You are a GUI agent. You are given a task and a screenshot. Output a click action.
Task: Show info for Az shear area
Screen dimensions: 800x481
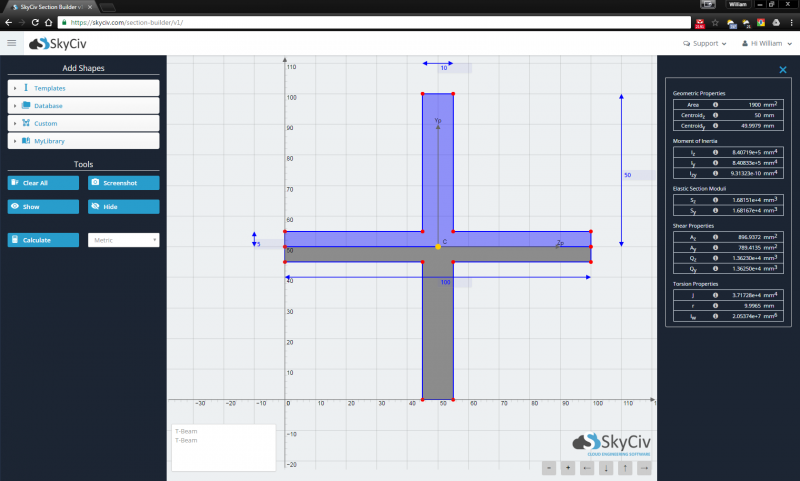[715, 237]
